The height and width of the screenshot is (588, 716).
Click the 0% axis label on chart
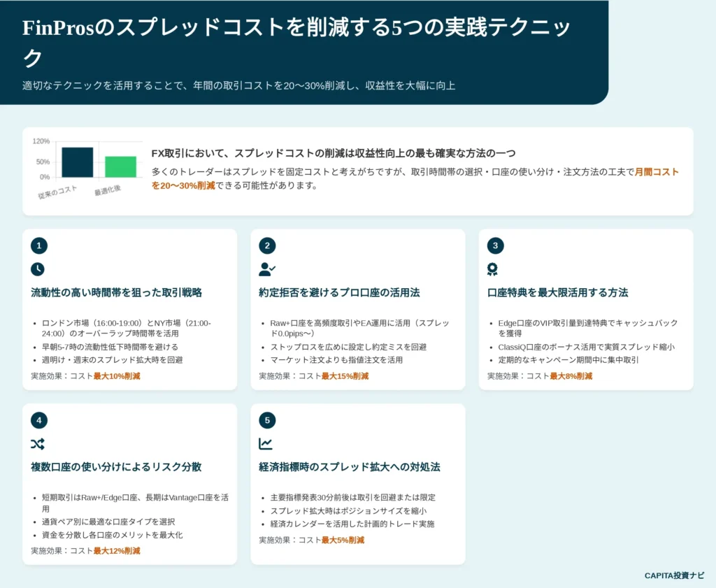coord(45,177)
